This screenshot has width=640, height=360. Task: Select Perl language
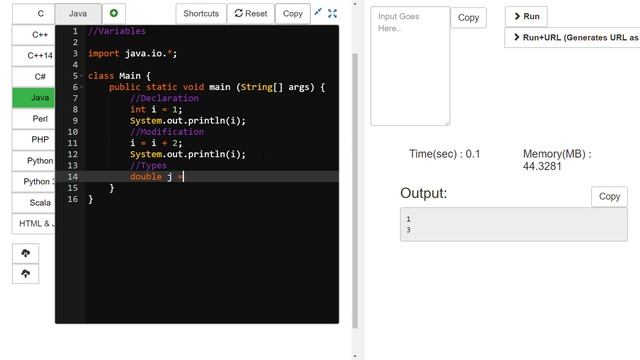tap(33, 119)
